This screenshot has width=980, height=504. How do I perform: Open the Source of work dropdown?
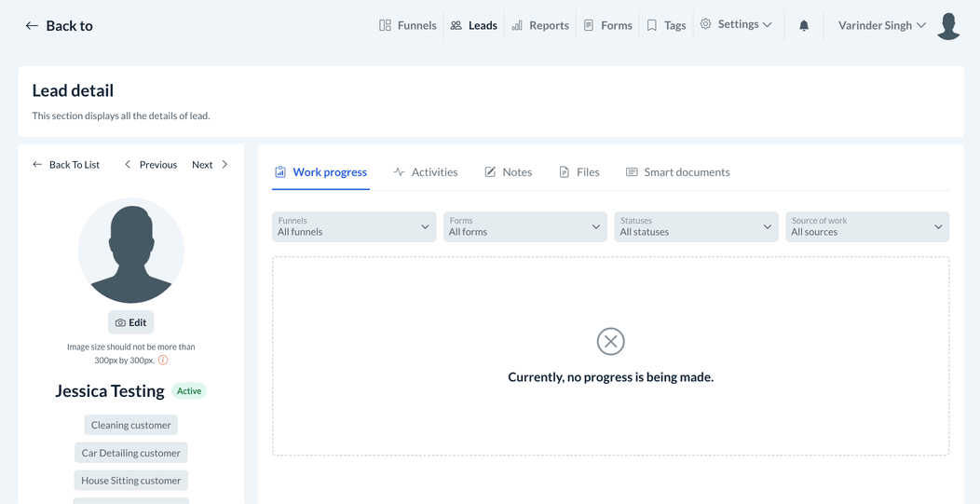click(867, 226)
